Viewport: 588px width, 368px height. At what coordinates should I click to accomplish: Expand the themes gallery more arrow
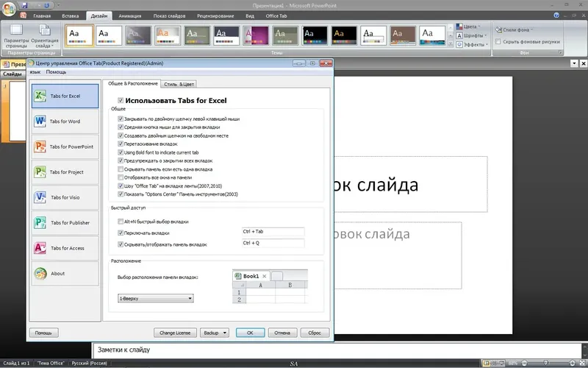tap(451, 43)
